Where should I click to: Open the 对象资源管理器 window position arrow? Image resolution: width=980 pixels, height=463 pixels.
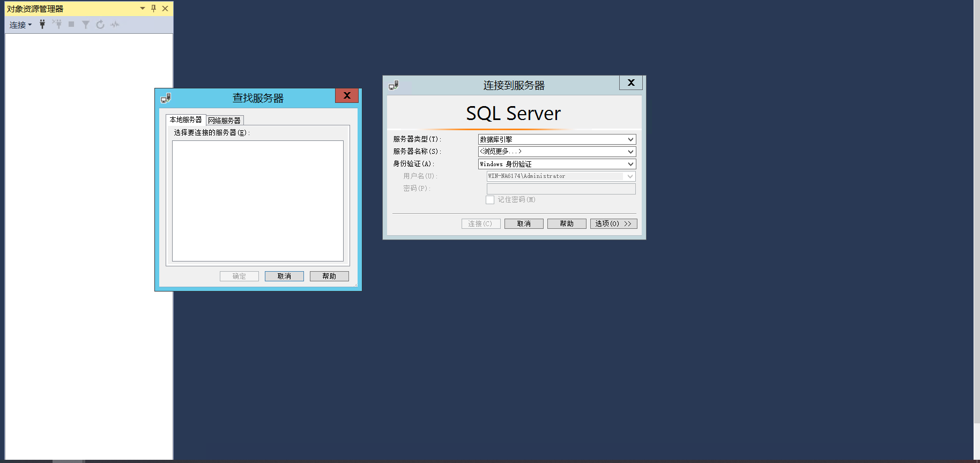coord(143,9)
